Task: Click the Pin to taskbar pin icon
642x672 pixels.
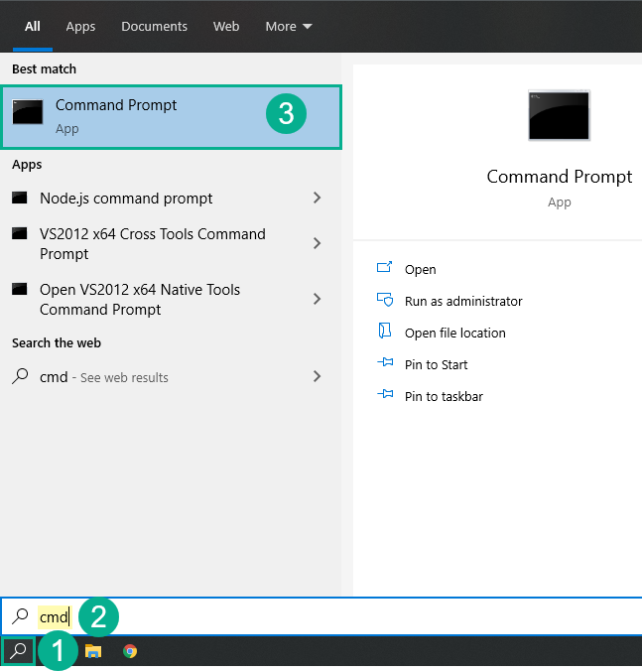Action: 385,396
